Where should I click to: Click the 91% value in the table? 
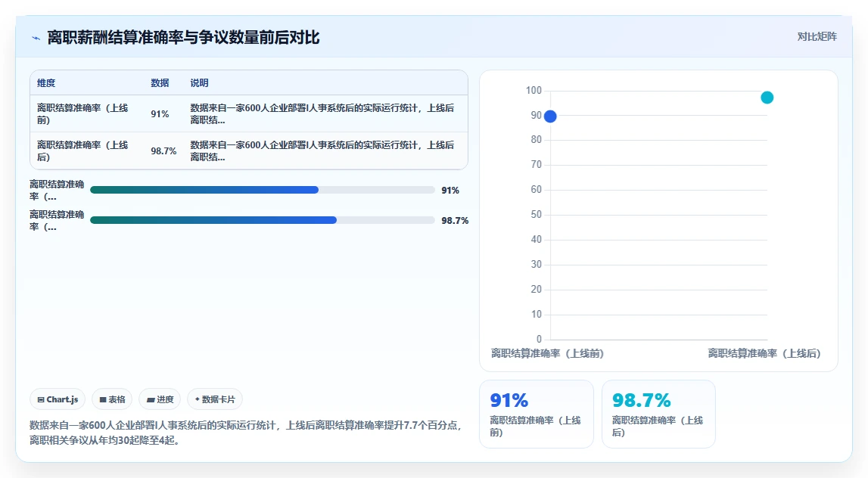tap(160, 114)
